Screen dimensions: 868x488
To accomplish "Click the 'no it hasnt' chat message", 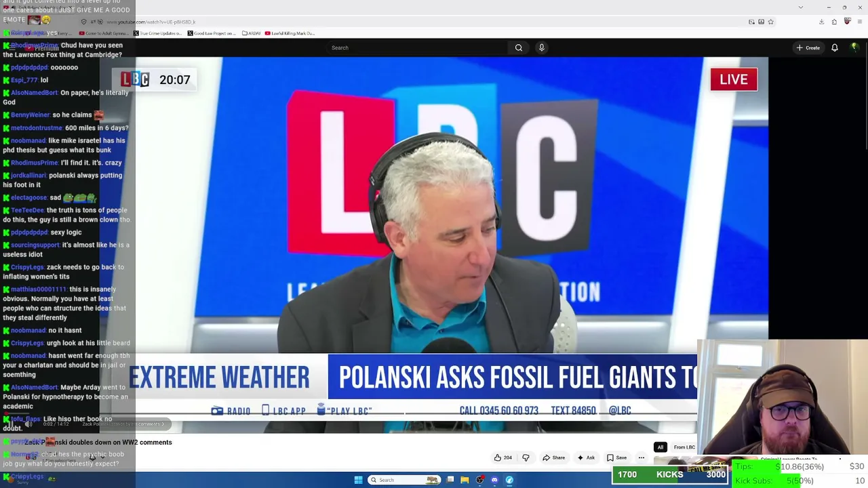I will [x=42, y=330].
